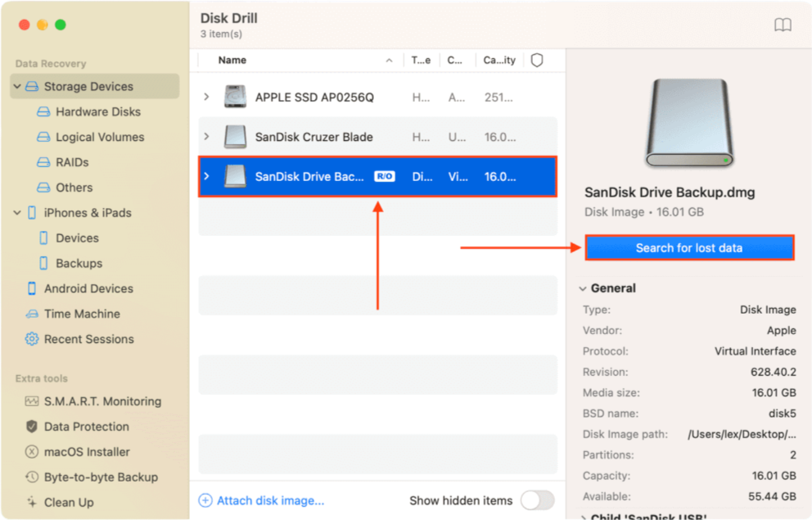Open Attach disk image link
This screenshot has height=520, width=812.
pyautogui.click(x=261, y=500)
